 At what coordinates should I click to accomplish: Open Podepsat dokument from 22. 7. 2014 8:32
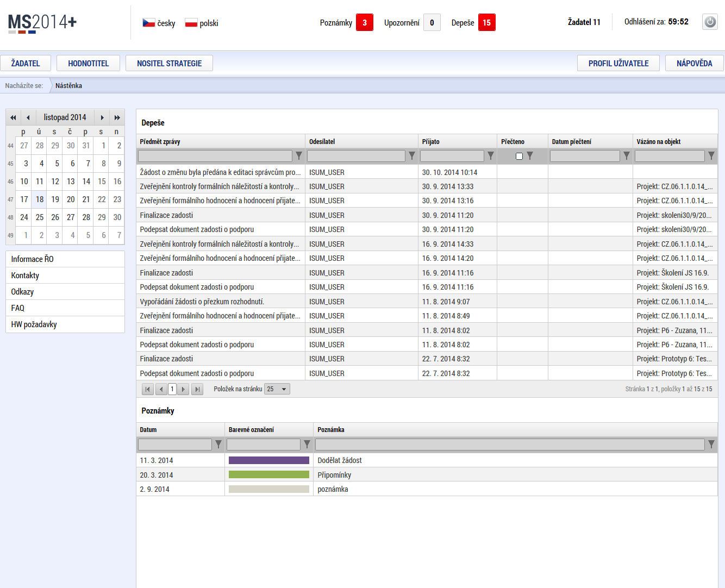427,373
